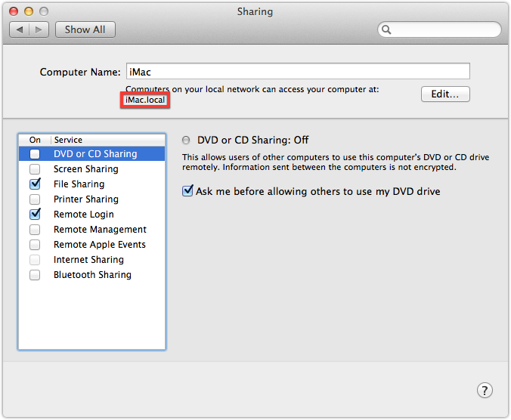Close the Sharing window with red button
Screen dimensions: 511x420
click(x=14, y=12)
